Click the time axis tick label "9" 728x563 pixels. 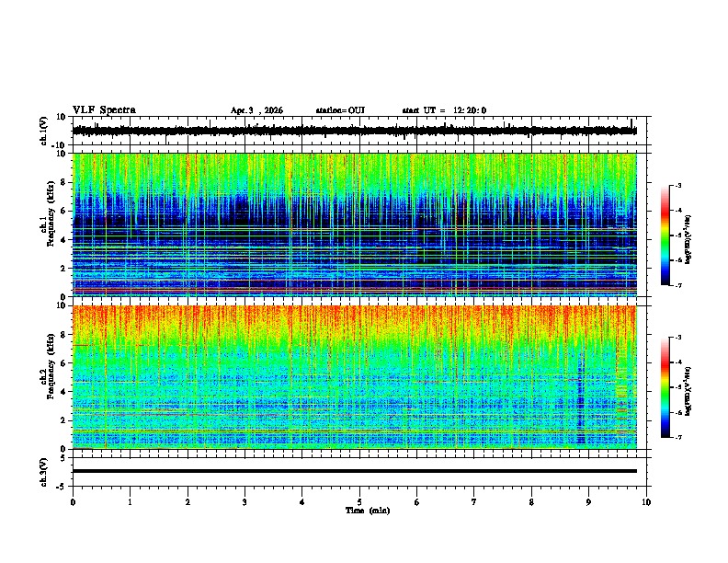588,502
